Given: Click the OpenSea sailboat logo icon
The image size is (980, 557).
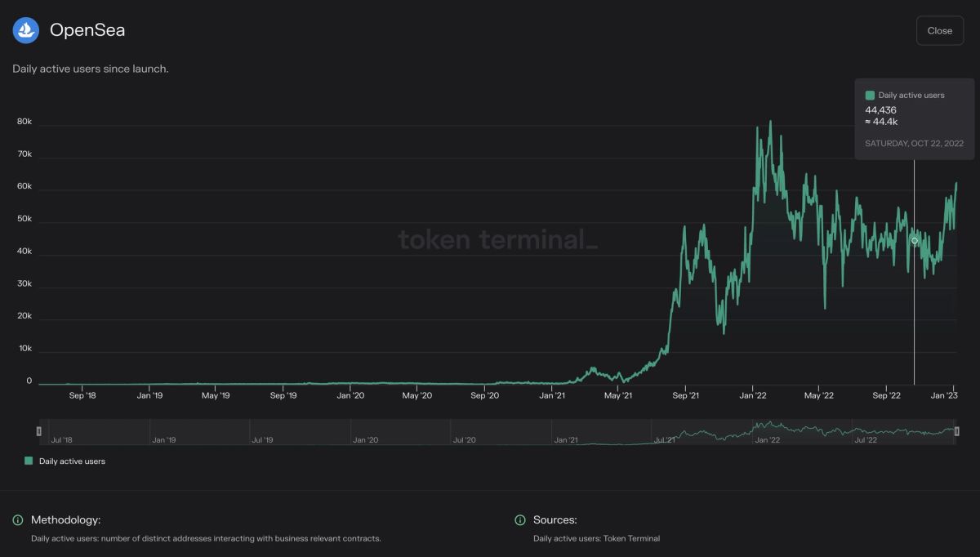Looking at the screenshot, I should [26, 30].
